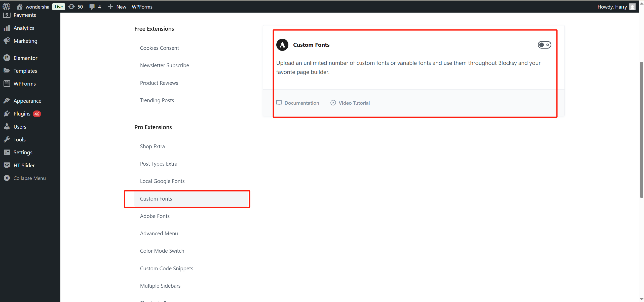Click the page vertical scrollbar
Image resolution: width=644 pixels, height=302 pixels.
[641, 130]
